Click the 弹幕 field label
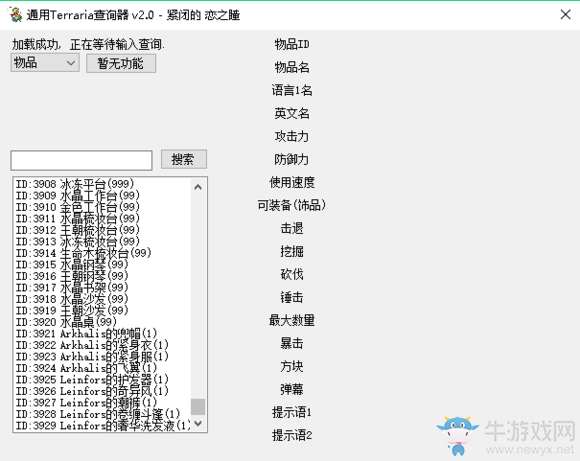This screenshot has width=580, height=461. click(292, 389)
